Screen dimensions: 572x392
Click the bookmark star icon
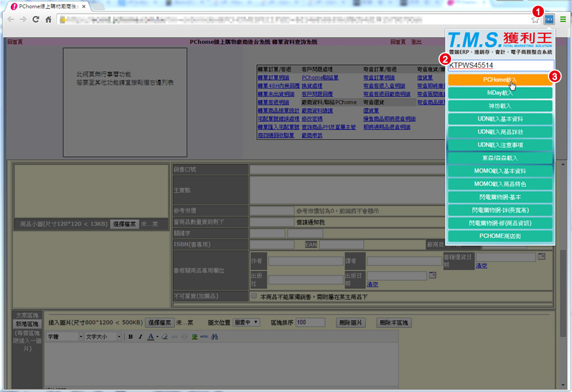click(x=535, y=19)
